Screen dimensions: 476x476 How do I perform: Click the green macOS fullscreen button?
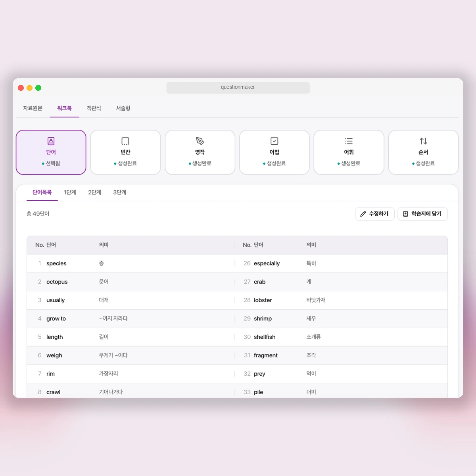(38, 88)
